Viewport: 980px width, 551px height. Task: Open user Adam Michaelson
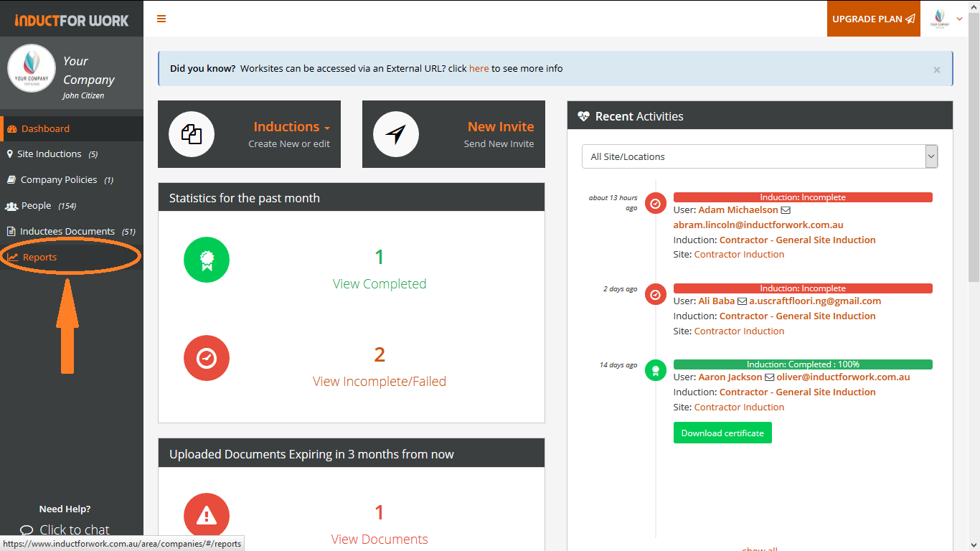click(x=738, y=210)
